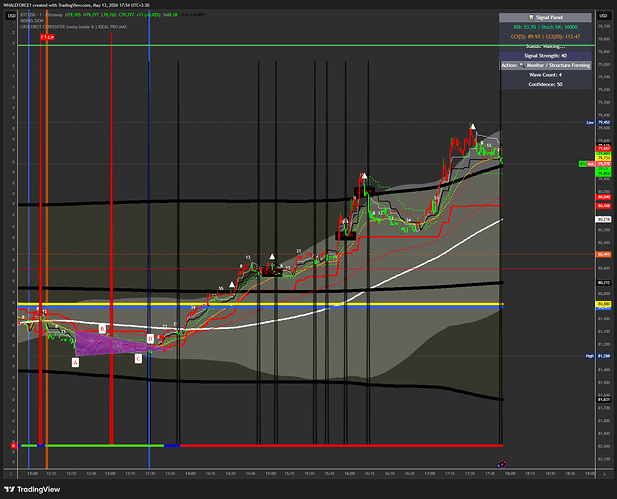Screen dimensions: 617x499
Task: Click the 'Low' price tag on the axis
Action: tap(590, 122)
